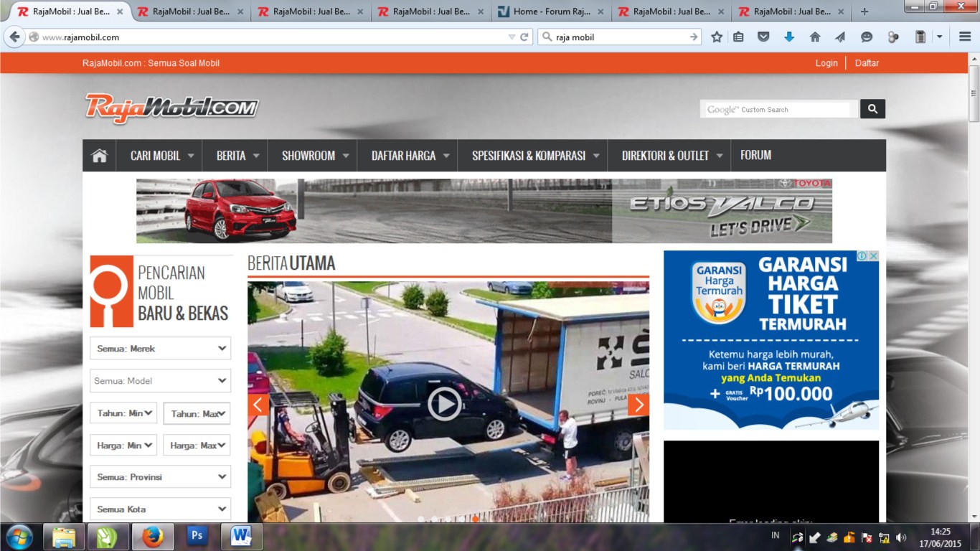Show next news slide with right arrow
The height and width of the screenshot is (551, 980).
639,405
